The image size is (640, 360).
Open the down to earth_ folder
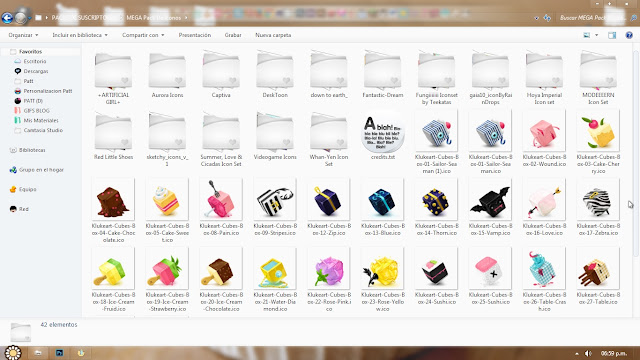[x=329, y=75]
